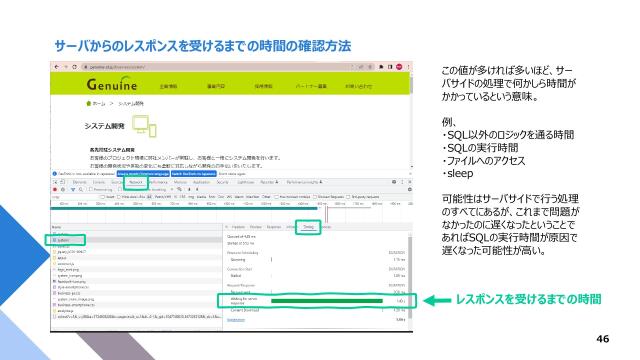
Task: Open network settings gear in toolbar
Action: (x=409, y=189)
